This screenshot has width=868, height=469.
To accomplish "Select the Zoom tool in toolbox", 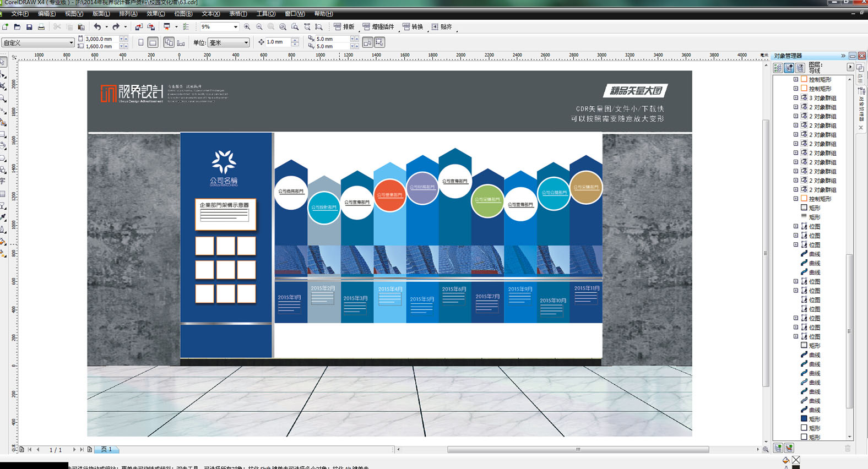I will 3,99.
